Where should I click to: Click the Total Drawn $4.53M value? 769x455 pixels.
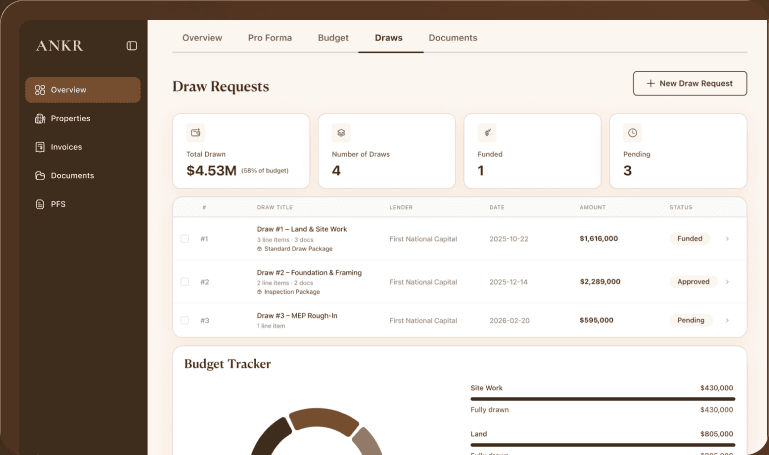coord(211,171)
